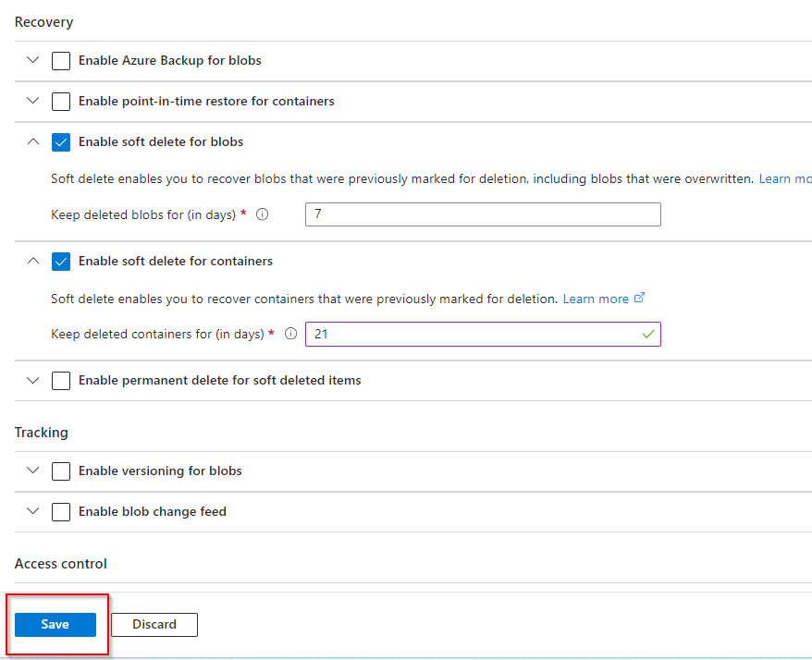Screen dimensions: 812x660
Task: Check Enable permanent delete for soft deleted items
Action: tap(61, 381)
